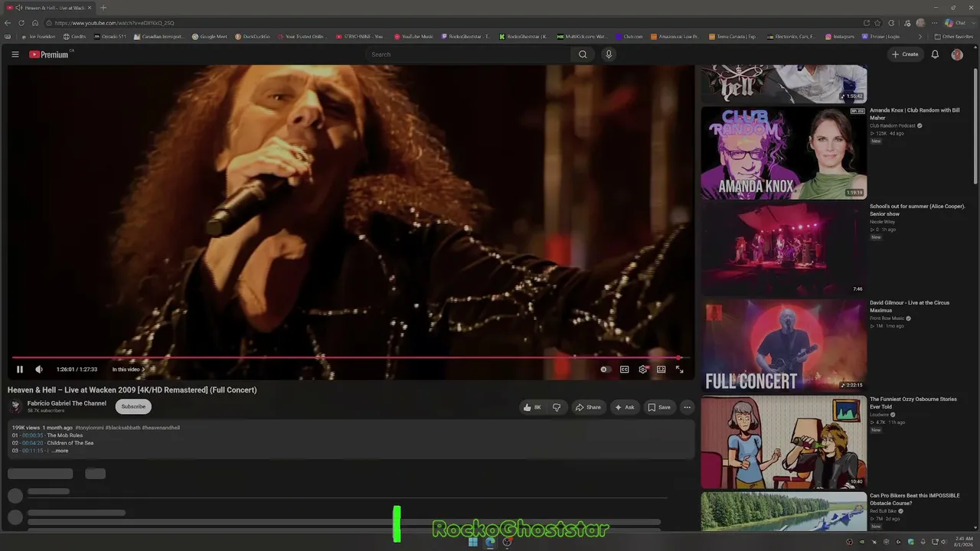The width and height of the screenshot is (980, 551).
Task: Reload the page with the refresh icon
Action: point(21,23)
